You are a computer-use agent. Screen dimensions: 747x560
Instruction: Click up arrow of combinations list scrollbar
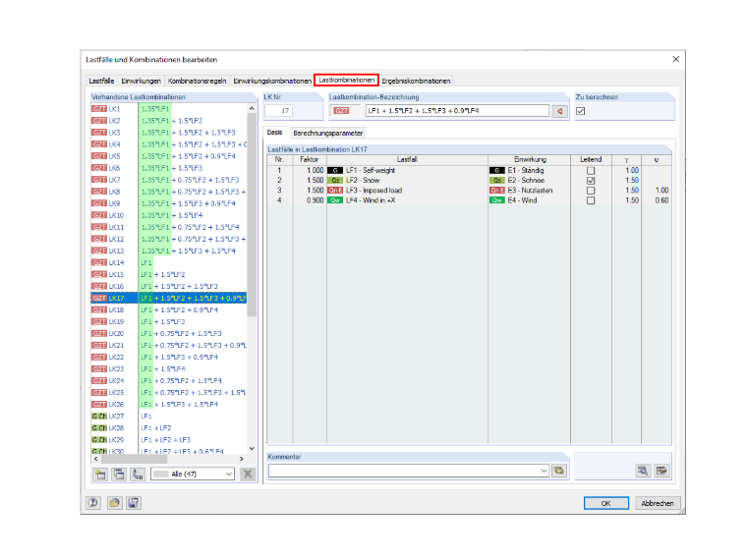coord(252,109)
